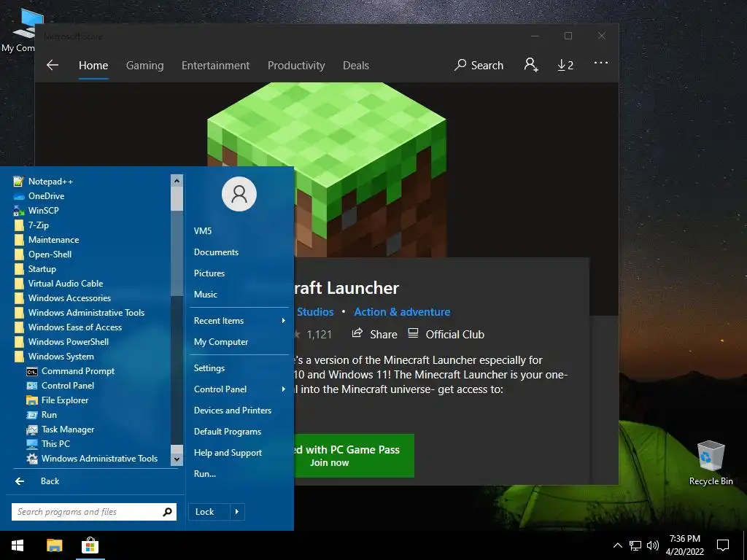Click the PC Game Pass Join now button

[354, 456]
